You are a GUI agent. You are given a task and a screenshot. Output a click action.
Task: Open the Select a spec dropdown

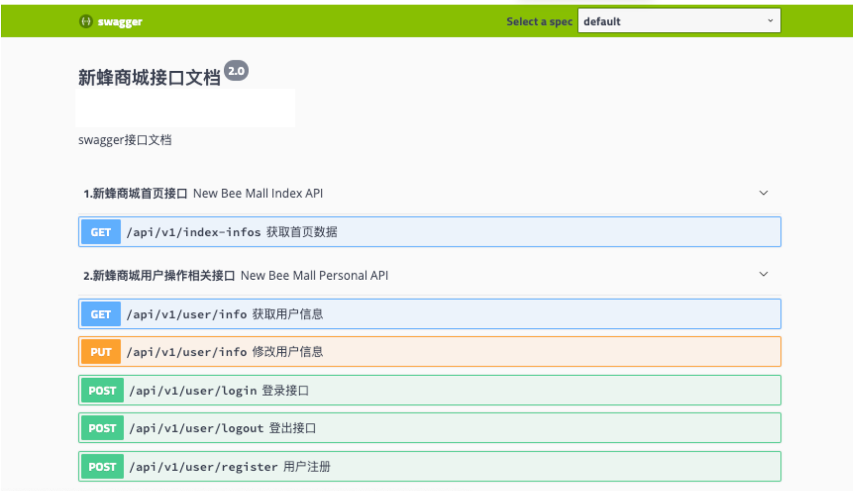(x=679, y=21)
